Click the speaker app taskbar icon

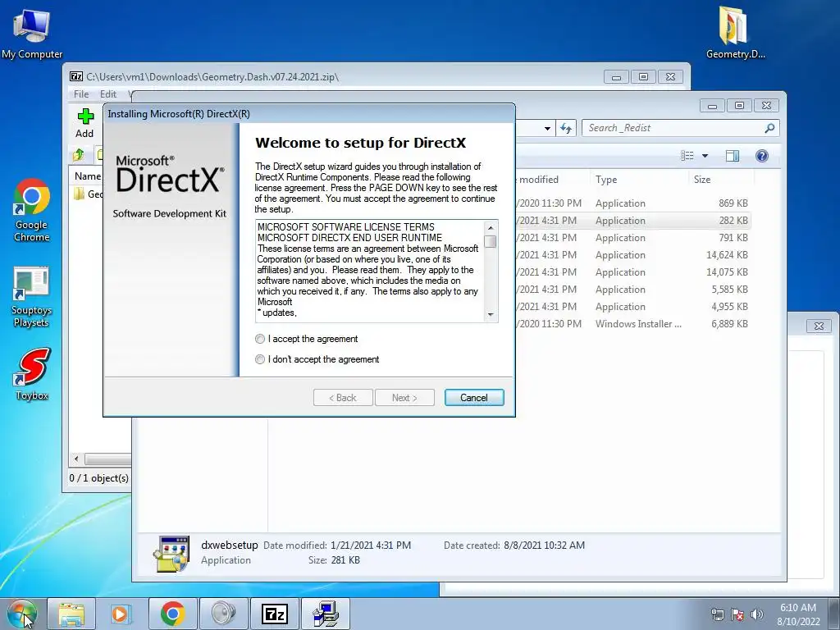coord(223,614)
